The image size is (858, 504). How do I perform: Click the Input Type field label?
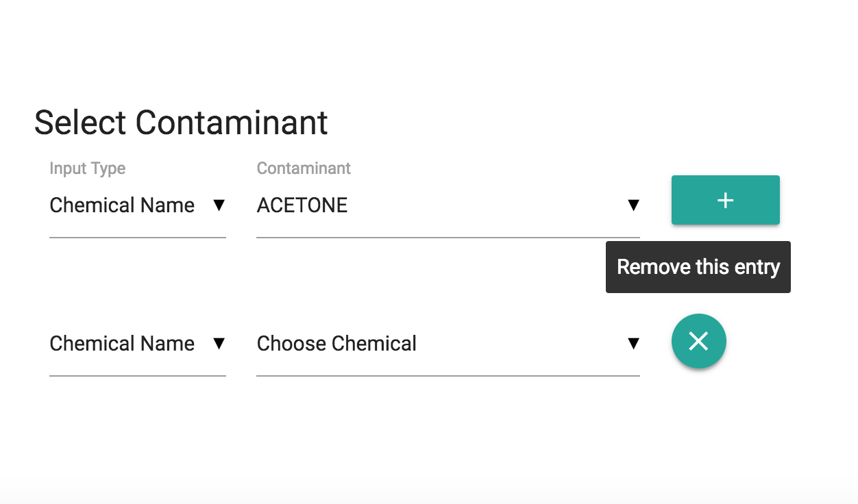[88, 168]
